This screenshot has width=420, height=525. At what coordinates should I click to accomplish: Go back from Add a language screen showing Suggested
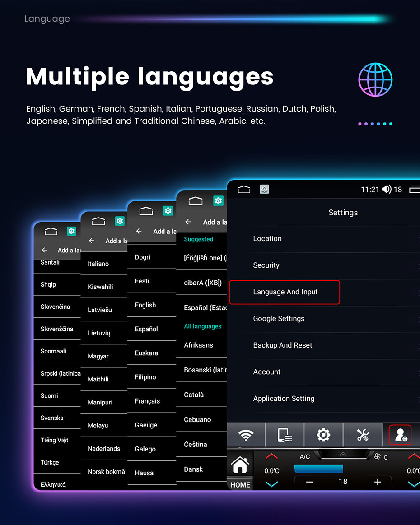tap(188, 222)
